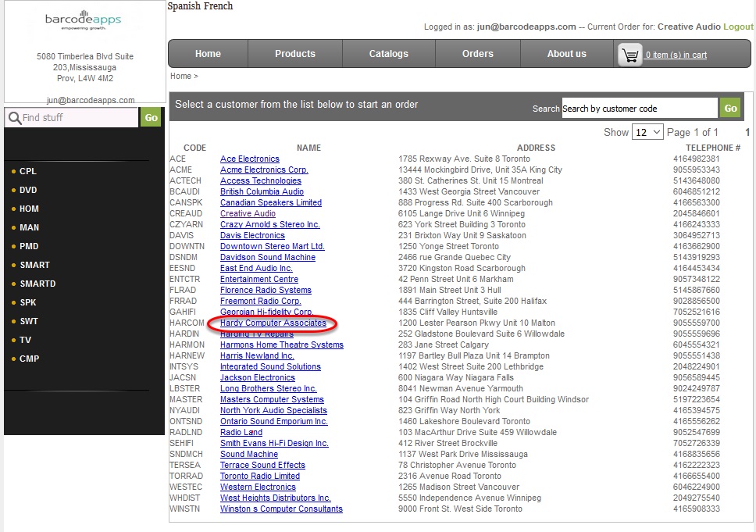The width and height of the screenshot is (756, 532).
Task: Select the SMART category
Action: (34, 266)
